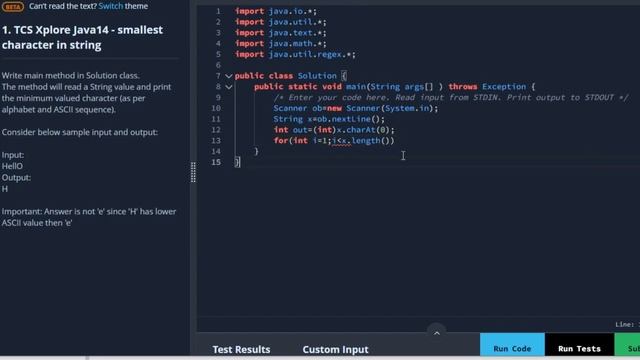Viewport: 640px width, 360px height.
Task: Expand the bottom results panel with the up chevron
Action: [x=436, y=333]
